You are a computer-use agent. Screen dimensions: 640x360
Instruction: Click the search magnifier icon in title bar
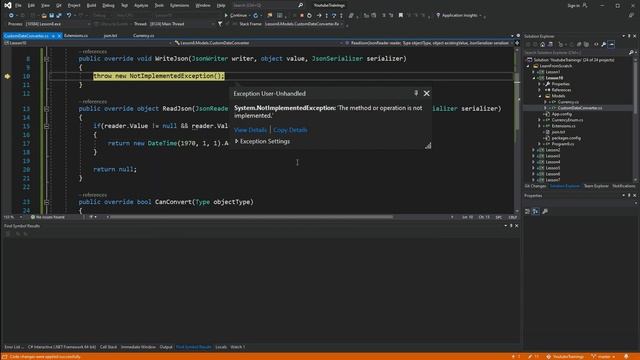point(300,5)
